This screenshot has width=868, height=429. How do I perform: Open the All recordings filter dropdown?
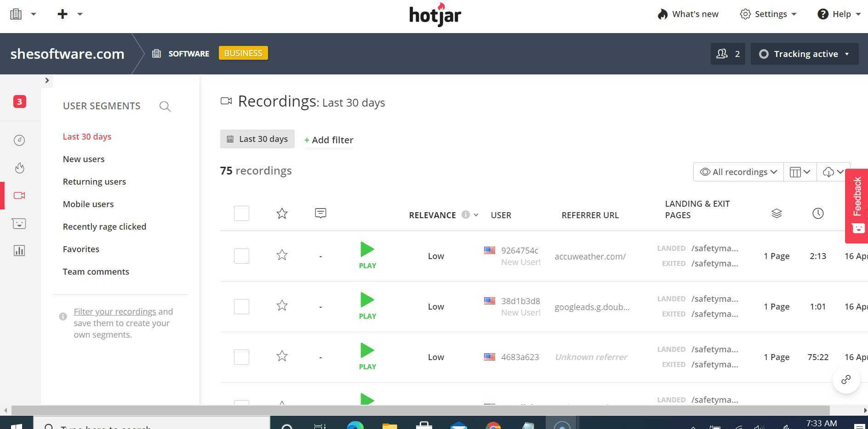[x=737, y=172]
